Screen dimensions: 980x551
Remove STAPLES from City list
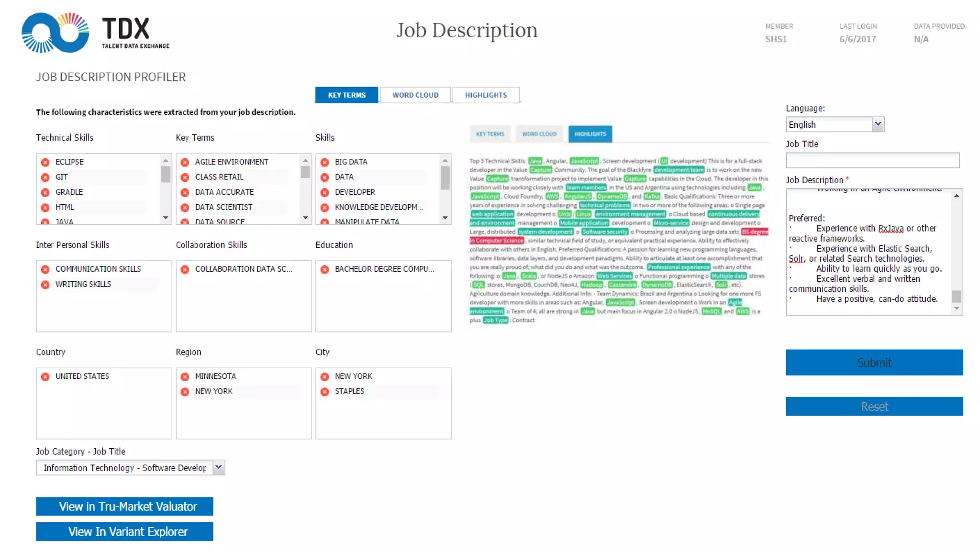point(324,392)
